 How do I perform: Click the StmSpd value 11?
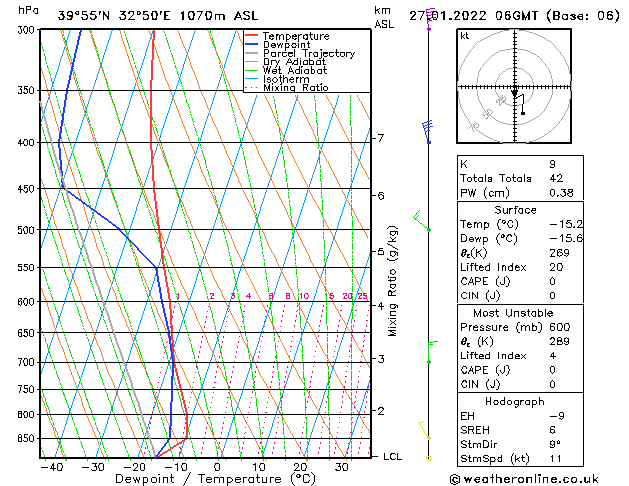pos(555,458)
